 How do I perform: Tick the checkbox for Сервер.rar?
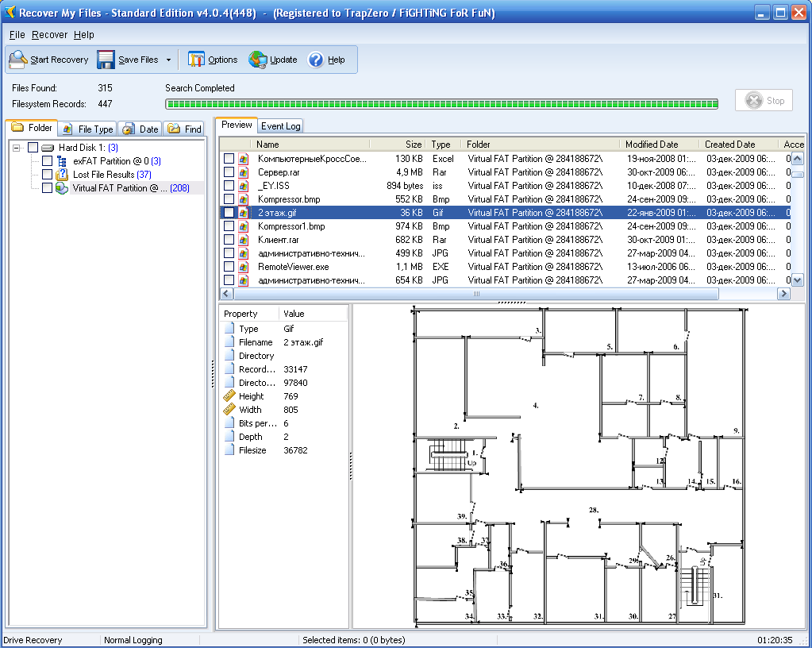[x=229, y=172]
